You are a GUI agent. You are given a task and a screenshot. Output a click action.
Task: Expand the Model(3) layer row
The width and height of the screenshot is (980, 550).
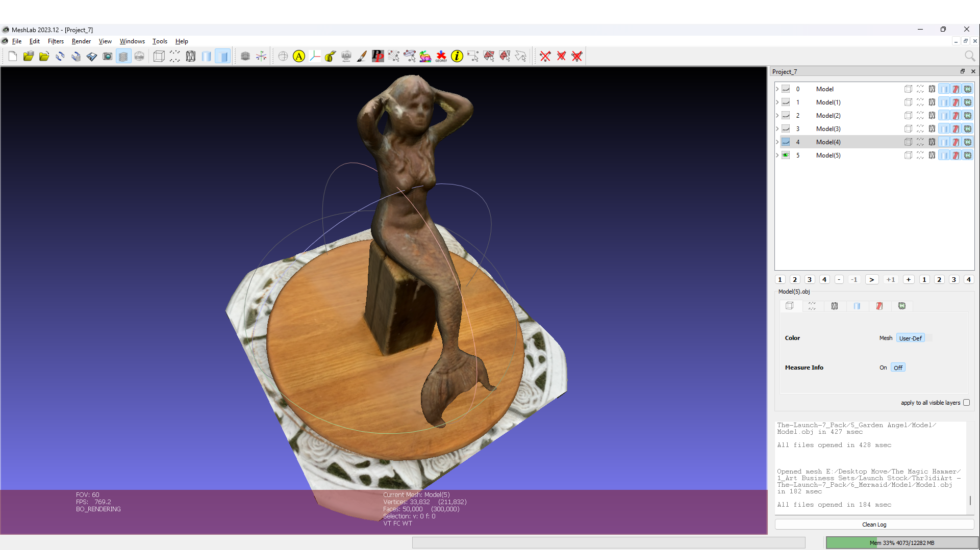pos(777,129)
